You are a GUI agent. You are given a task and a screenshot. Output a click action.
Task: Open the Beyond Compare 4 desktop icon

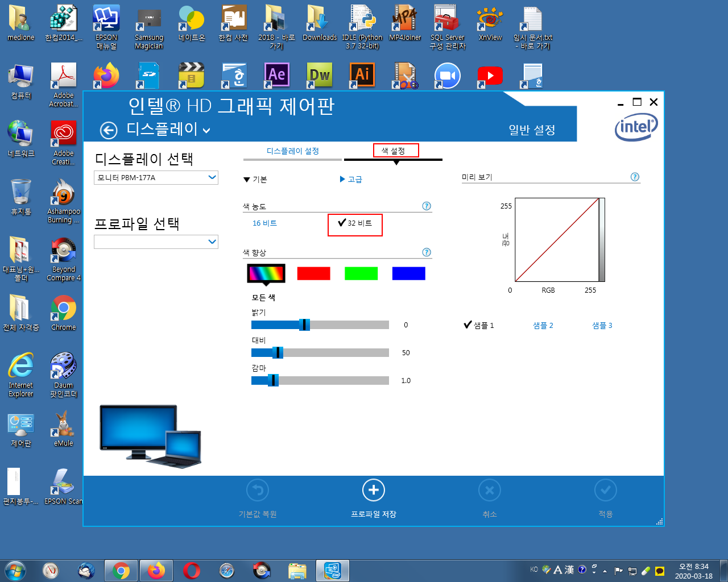point(64,260)
